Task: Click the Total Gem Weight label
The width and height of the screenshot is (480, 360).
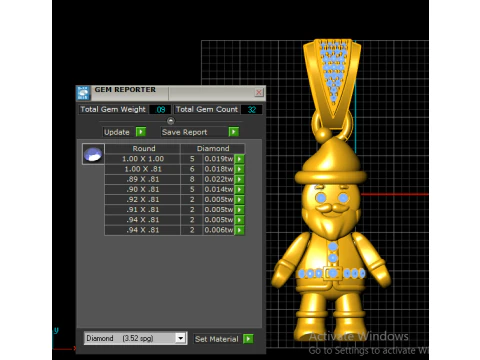Action: pos(113,109)
